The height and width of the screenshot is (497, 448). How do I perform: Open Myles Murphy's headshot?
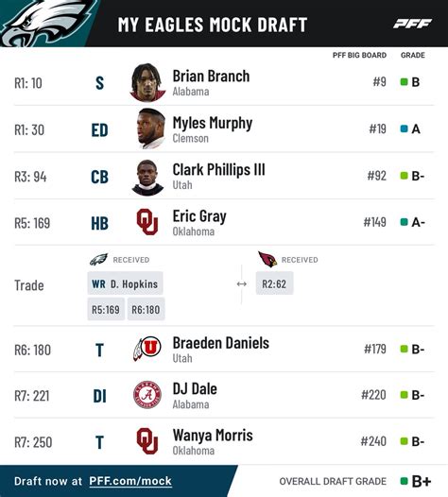point(151,129)
